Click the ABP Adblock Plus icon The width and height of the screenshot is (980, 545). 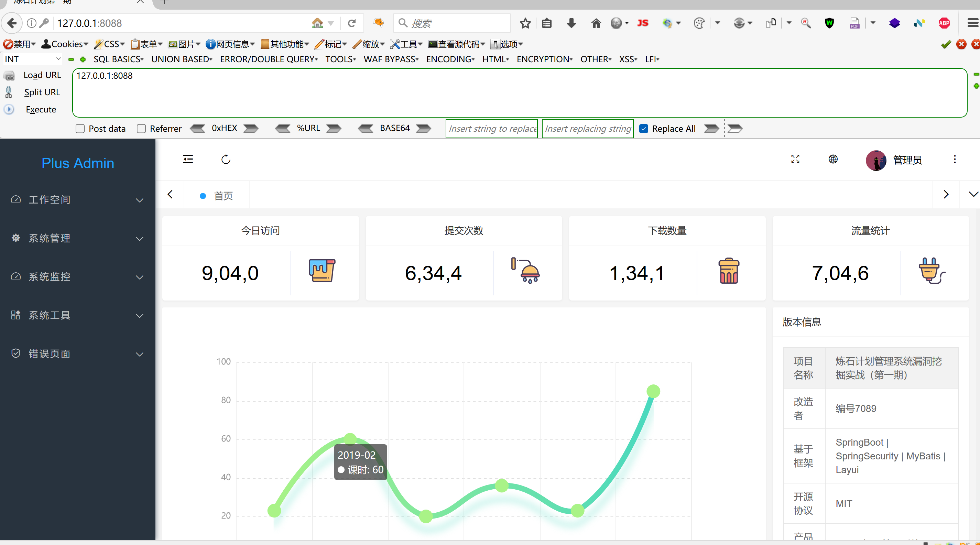click(944, 23)
